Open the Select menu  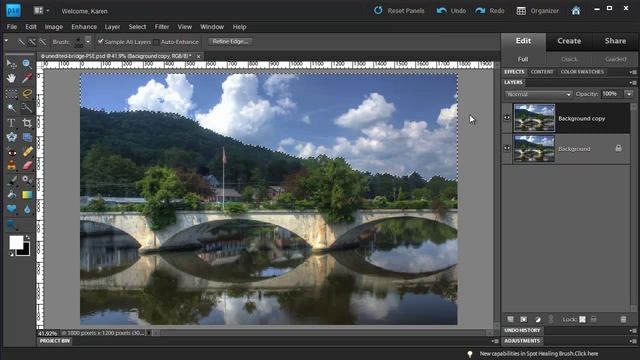[x=137, y=27]
